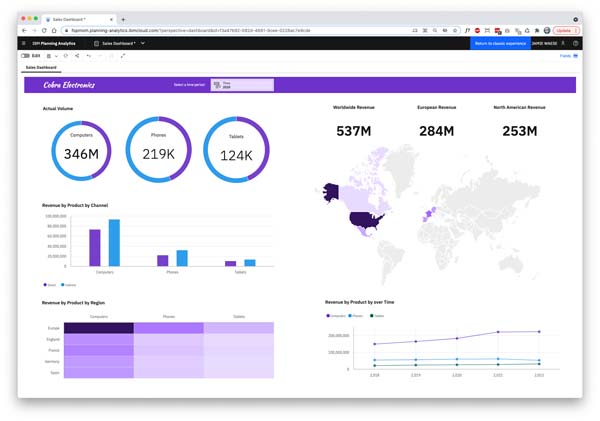Click the bookmark star in address bar

coord(455,30)
